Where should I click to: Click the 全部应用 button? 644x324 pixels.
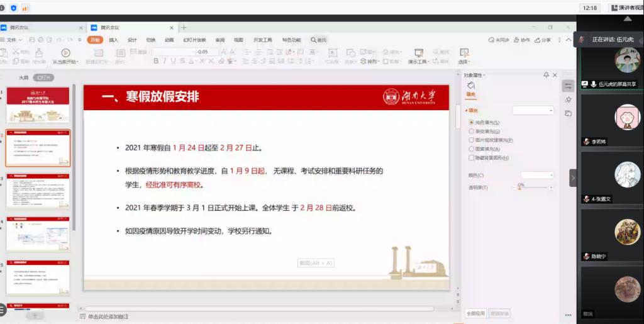[475, 313]
